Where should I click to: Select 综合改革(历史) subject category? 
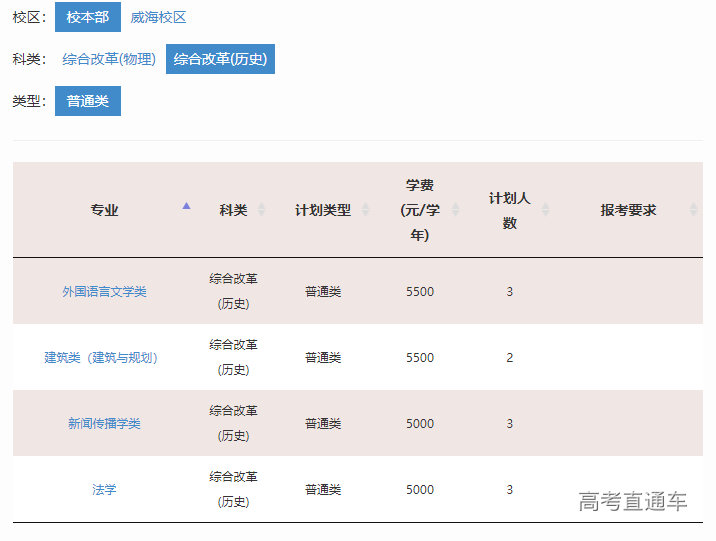[220, 59]
